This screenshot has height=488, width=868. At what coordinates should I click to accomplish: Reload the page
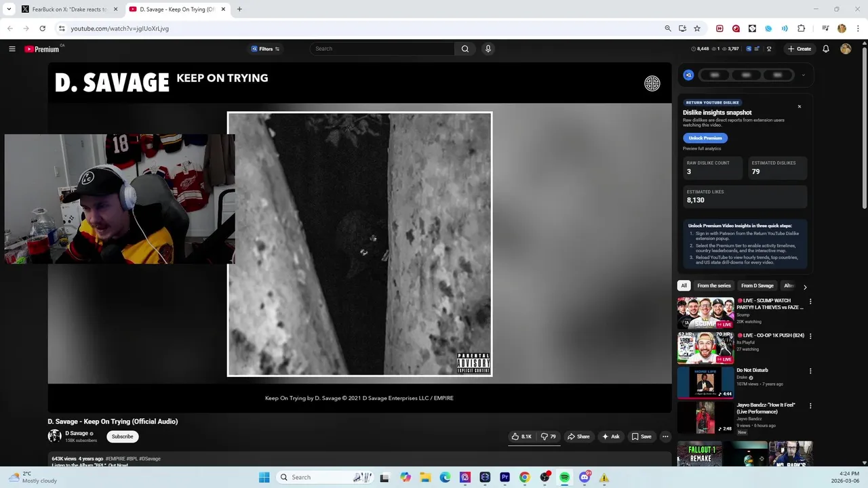42,28
